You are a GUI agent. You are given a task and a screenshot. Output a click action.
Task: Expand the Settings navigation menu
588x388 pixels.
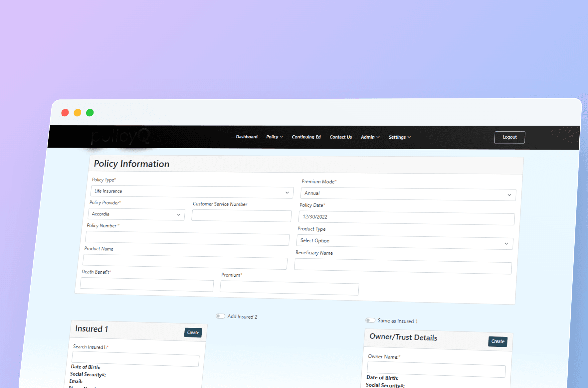pyautogui.click(x=399, y=137)
